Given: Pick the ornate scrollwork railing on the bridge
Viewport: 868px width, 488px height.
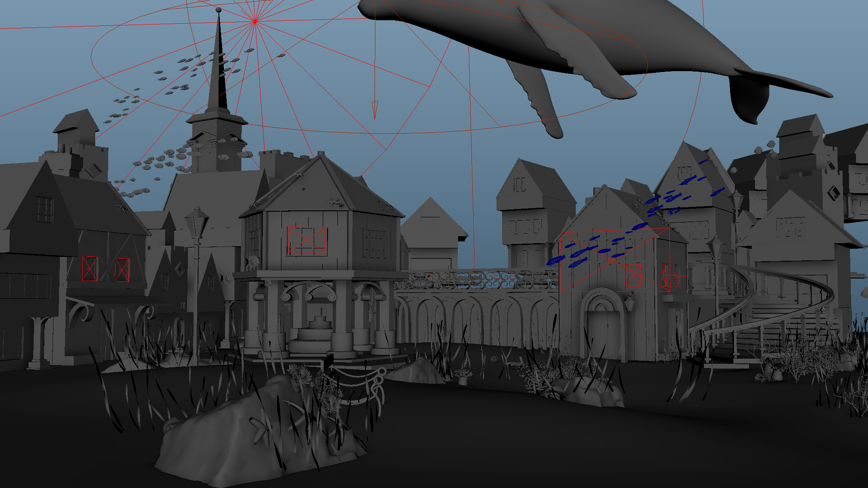Looking at the screenshot, I should click(476, 280).
